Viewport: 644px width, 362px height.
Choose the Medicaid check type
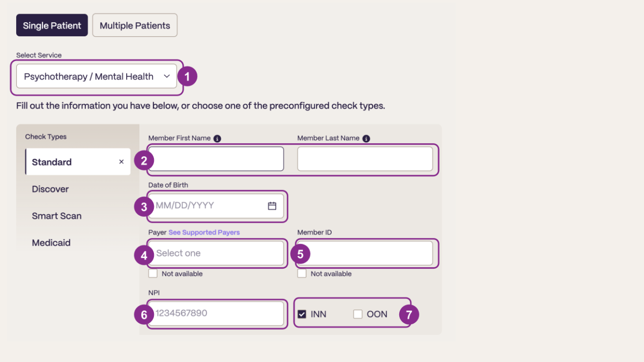tap(51, 243)
